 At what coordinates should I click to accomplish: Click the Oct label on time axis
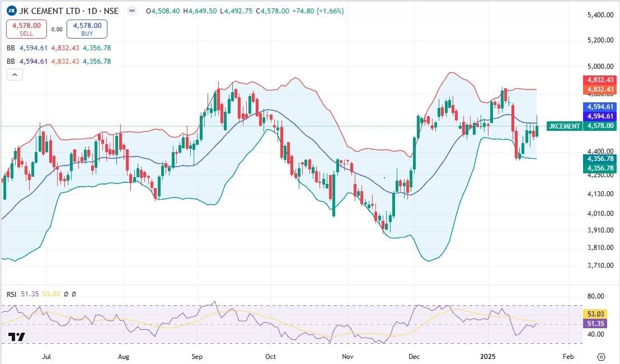tap(270, 357)
